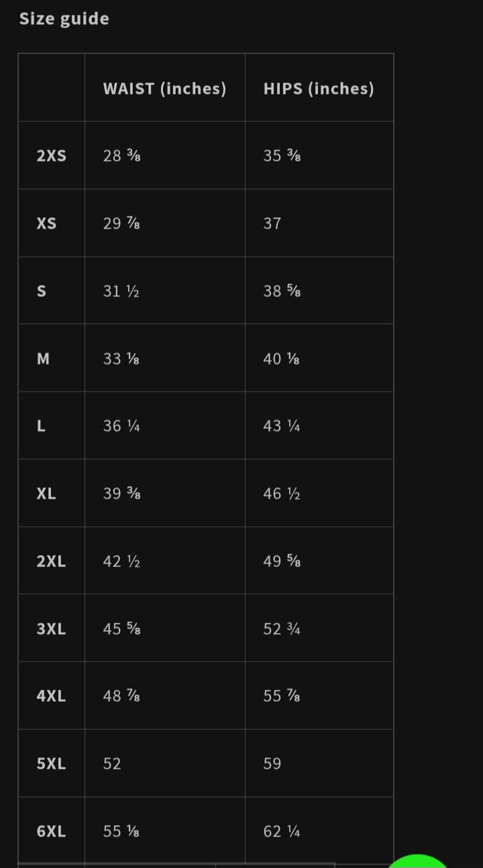Image resolution: width=483 pixels, height=868 pixels.
Task: Click the 6XL size row label
Action: [x=52, y=832]
